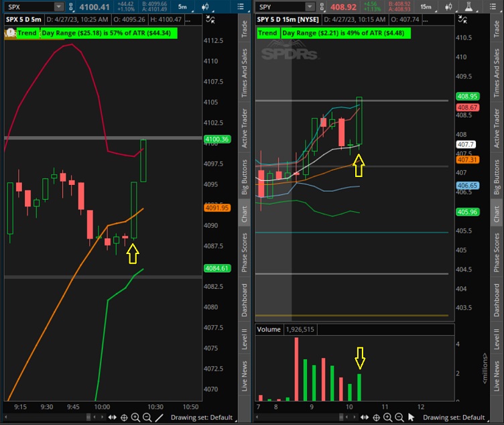Expand the SPX symbol dropdown arrow
This screenshot has height=425, width=504.
tap(59, 7)
